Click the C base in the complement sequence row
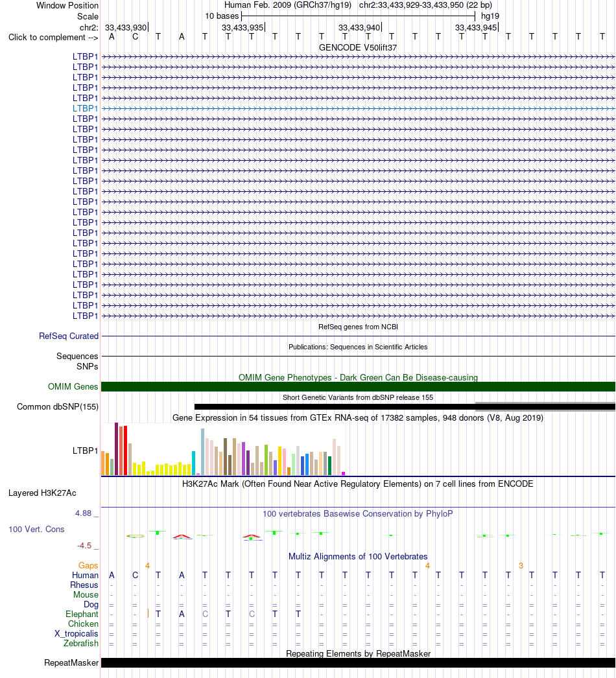616x678 pixels. pyautogui.click(x=135, y=37)
